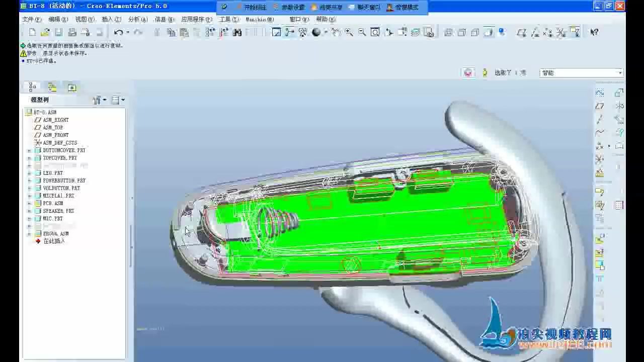
Task: Expand BOTTOMCOVER.PRT in the model tree
Action: 29,150
